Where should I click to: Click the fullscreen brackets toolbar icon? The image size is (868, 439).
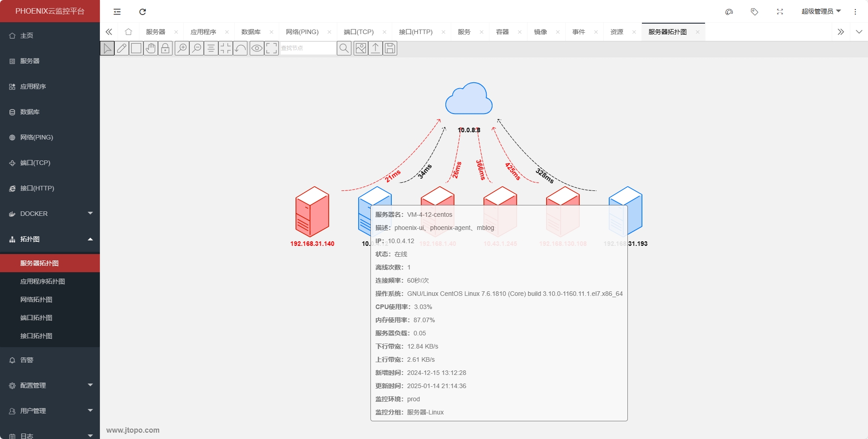pyautogui.click(x=271, y=48)
